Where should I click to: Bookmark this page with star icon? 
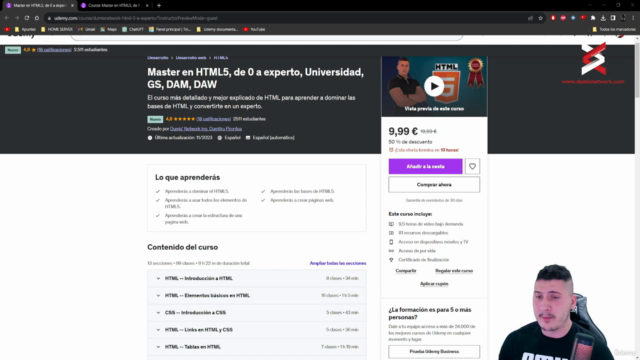point(540,18)
